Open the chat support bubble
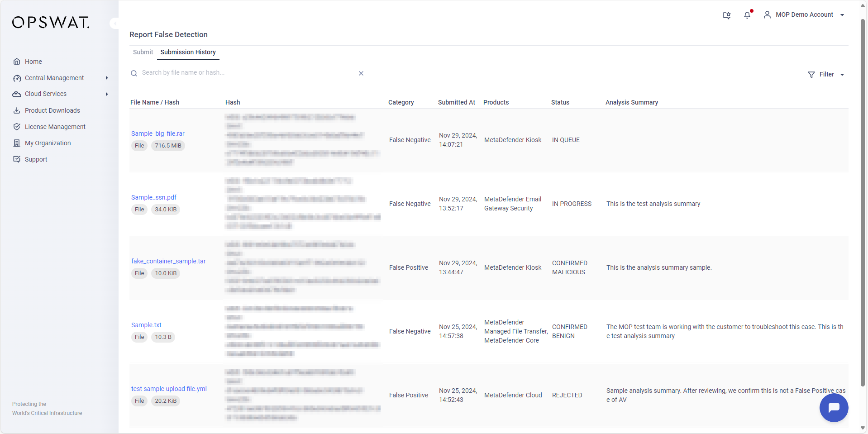 834,408
